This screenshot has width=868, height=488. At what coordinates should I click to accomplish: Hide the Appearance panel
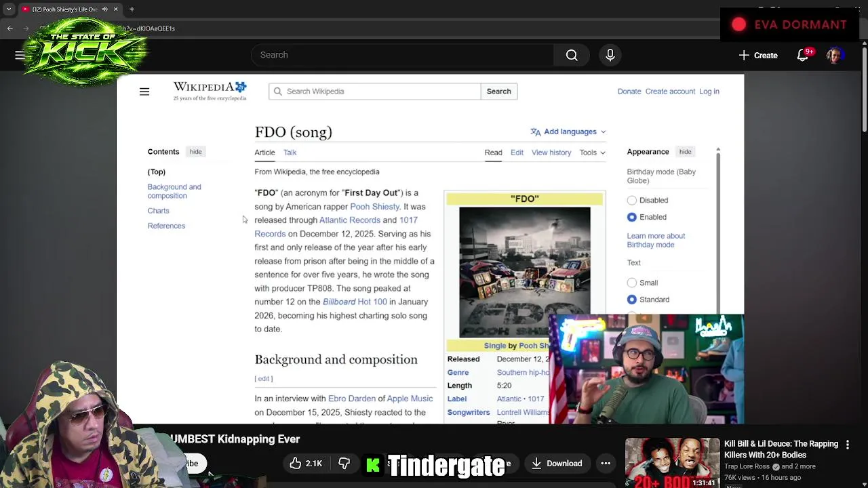(x=685, y=152)
